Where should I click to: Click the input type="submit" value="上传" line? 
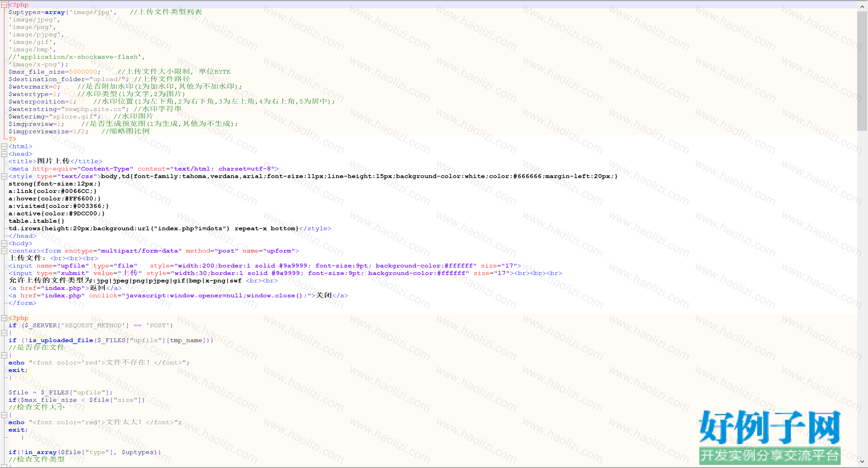[x=285, y=273]
